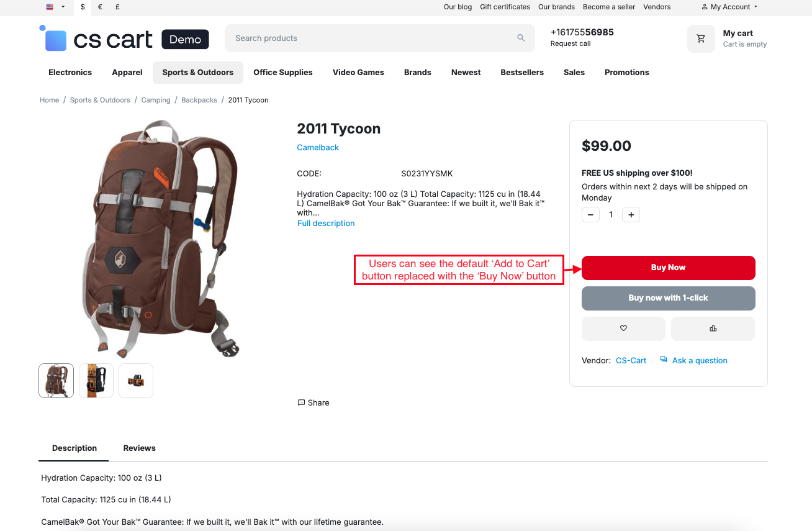The height and width of the screenshot is (531, 812).
Task: Click the compare products chart icon
Action: [713, 329]
